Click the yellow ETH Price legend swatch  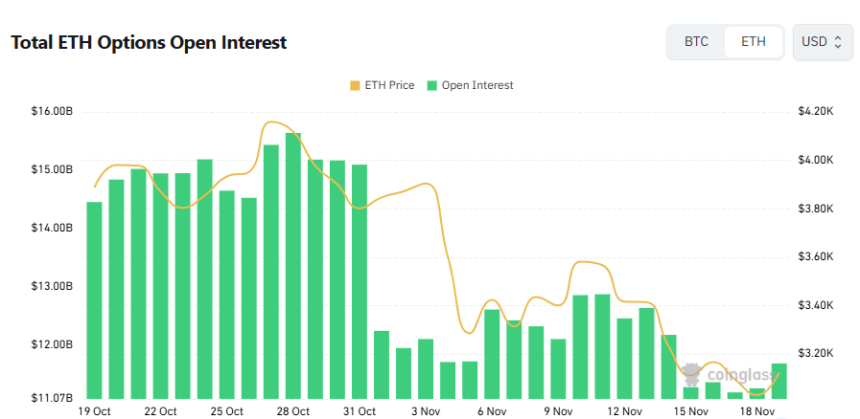point(355,86)
